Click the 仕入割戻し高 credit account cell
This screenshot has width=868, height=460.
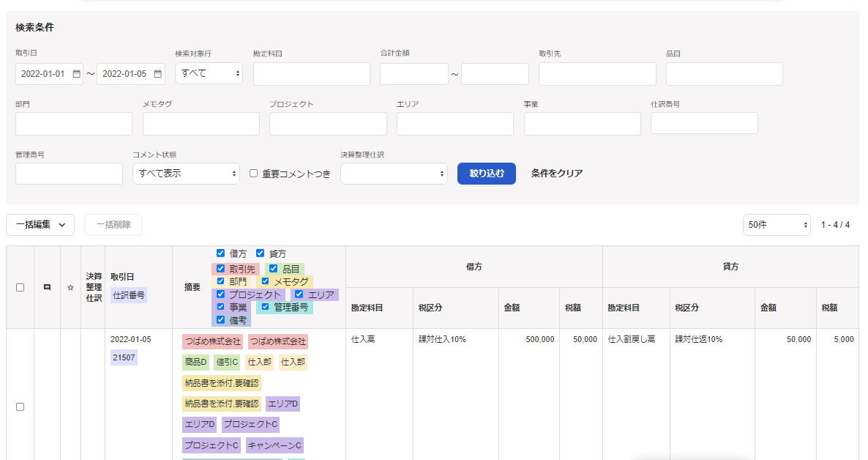632,339
